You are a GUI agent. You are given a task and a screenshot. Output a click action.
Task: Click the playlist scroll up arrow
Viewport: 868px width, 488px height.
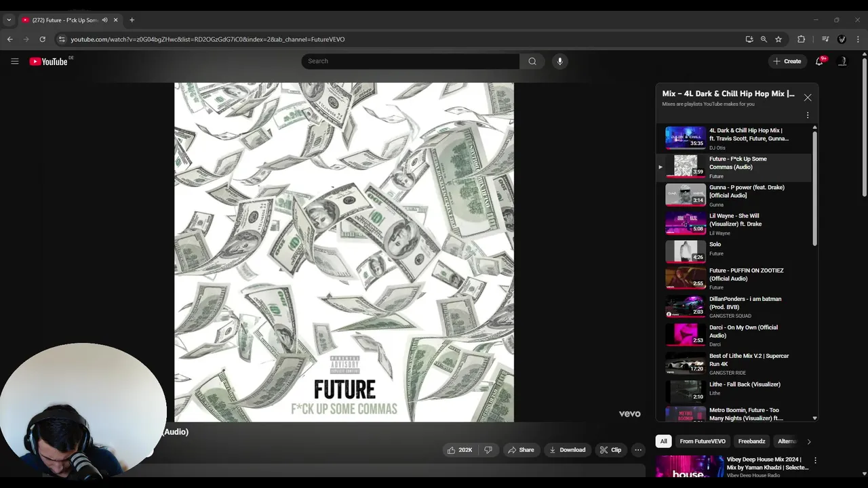[x=814, y=127]
